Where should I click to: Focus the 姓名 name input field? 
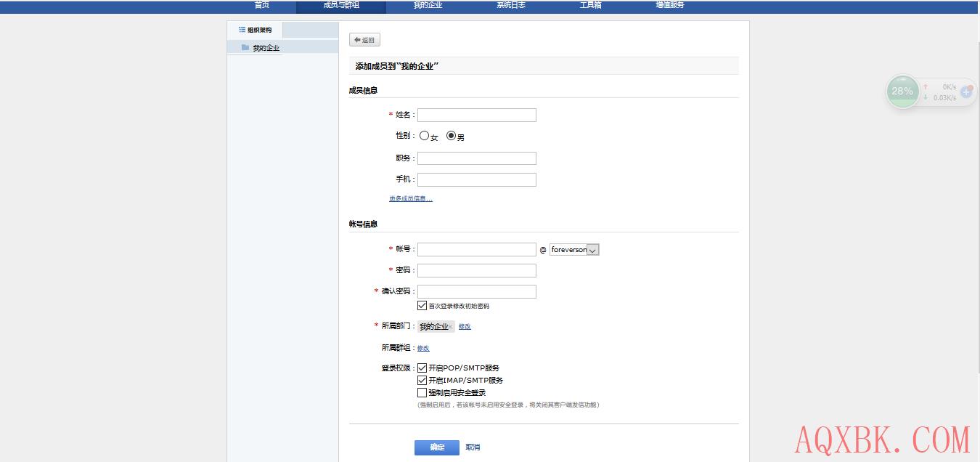477,115
